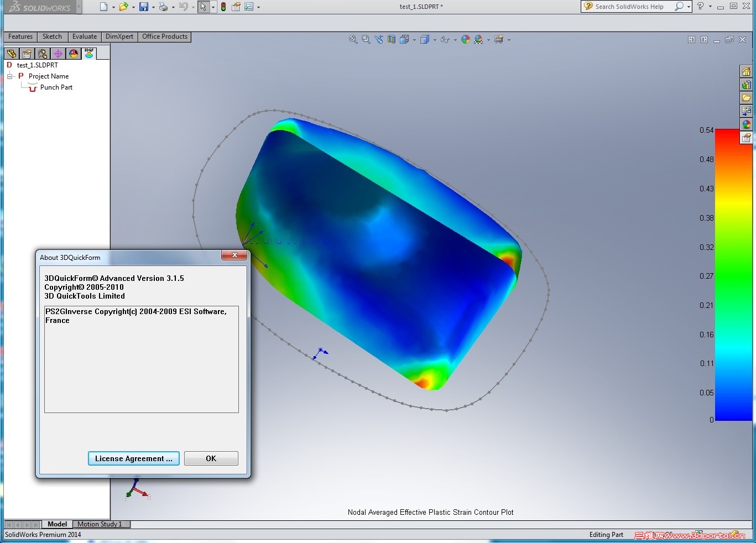Open search type dropdown in help box
The height and width of the screenshot is (543, 756).
point(689,7)
